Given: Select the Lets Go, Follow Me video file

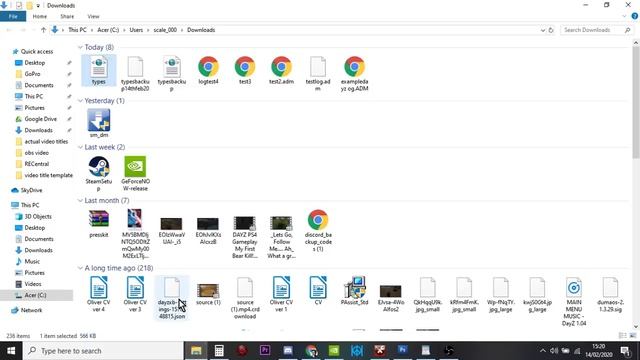Looking at the screenshot, I should click(281, 237).
